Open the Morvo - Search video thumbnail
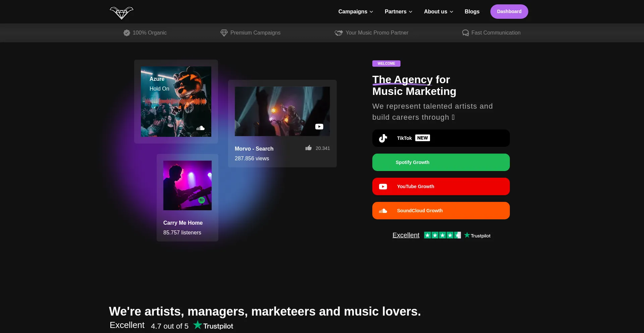 pos(282,111)
